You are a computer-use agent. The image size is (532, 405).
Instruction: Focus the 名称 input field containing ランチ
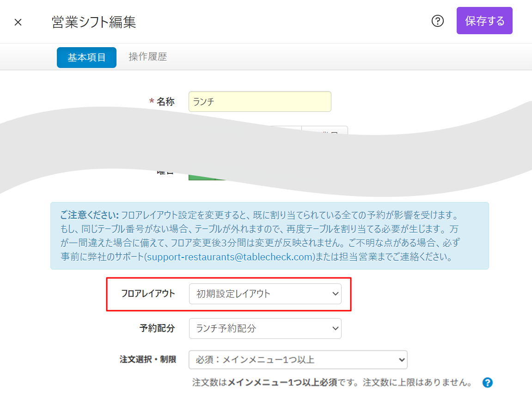click(x=260, y=102)
